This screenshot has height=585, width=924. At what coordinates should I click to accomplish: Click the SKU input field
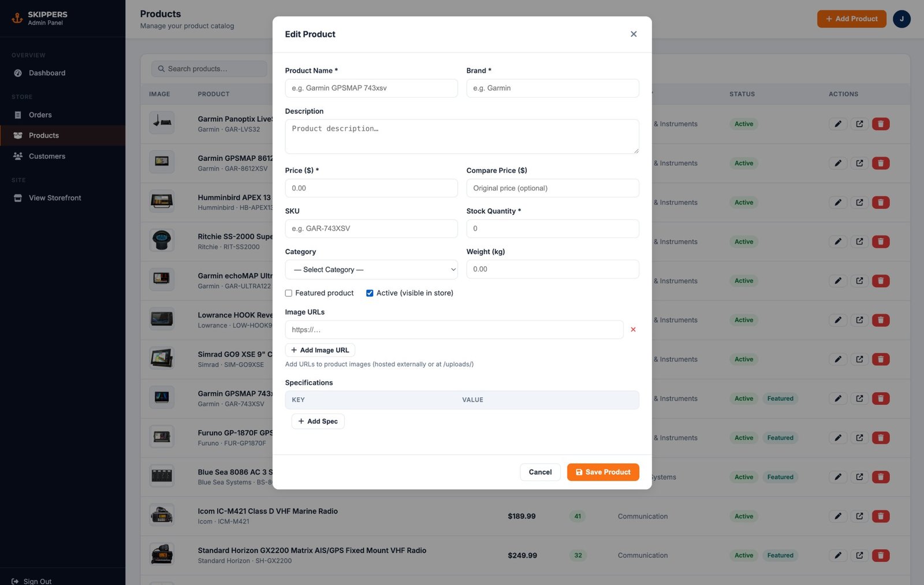[371, 229]
